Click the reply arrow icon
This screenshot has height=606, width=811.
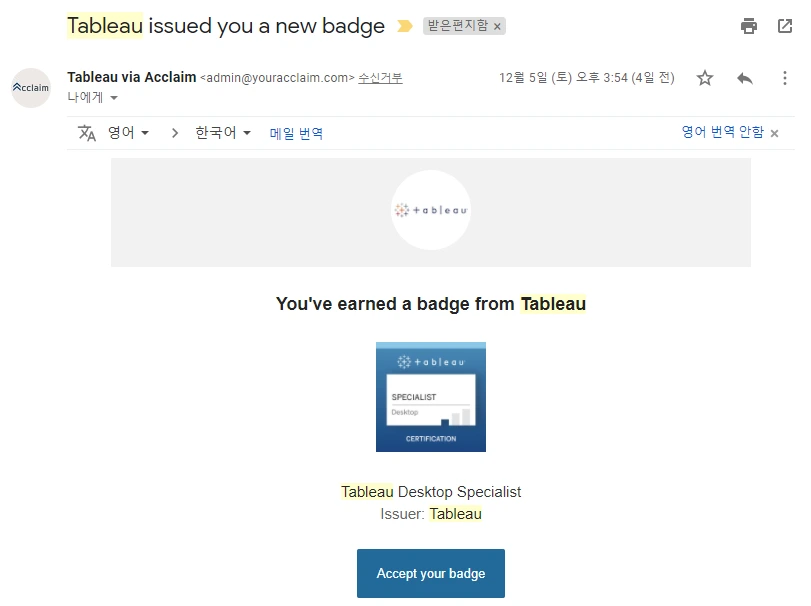(x=744, y=78)
